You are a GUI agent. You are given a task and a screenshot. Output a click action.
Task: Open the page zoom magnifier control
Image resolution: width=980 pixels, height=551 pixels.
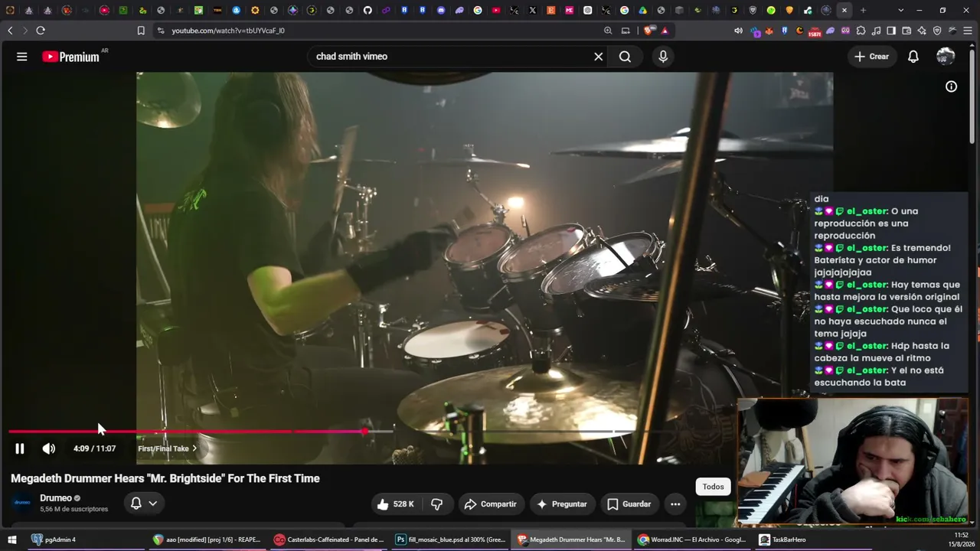(x=608, y=31)
